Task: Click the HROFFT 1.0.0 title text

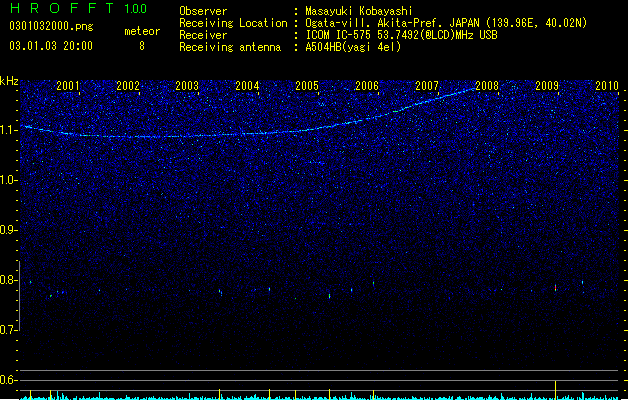Action: [x=78, y=8]
